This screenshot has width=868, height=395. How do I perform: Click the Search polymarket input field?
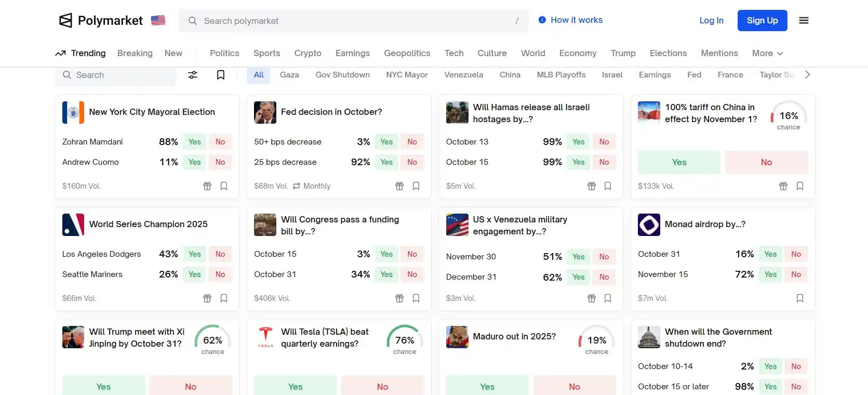(x=353, y=21)
